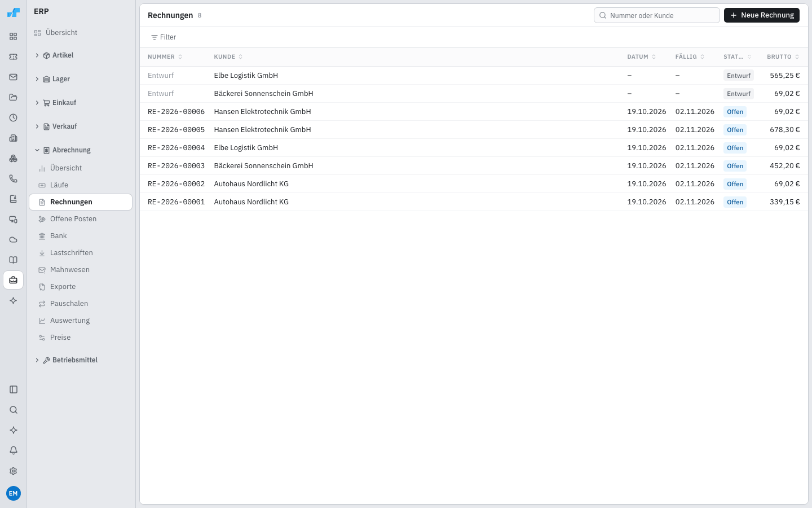
Task: Select Pauschalen in sidebar
Action: click(81, 304)
